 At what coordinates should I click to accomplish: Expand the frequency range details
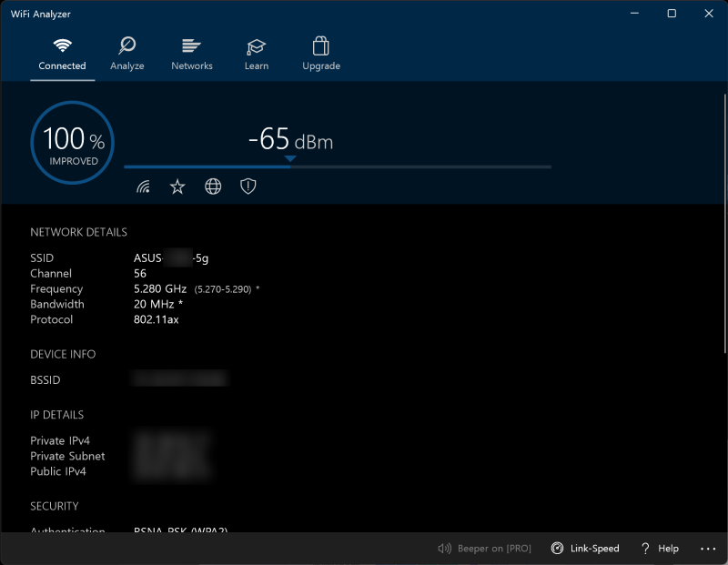220,288
